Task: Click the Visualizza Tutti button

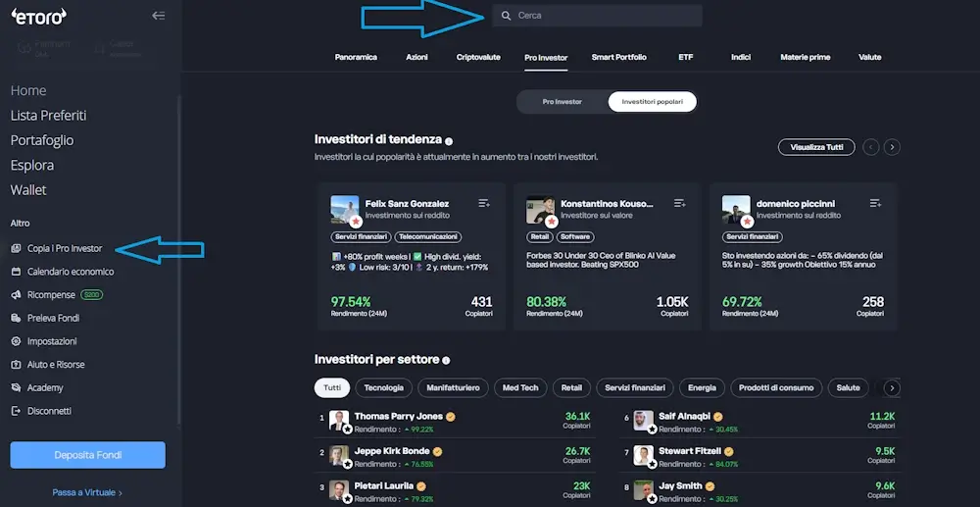Action: (x=815, y=147)
